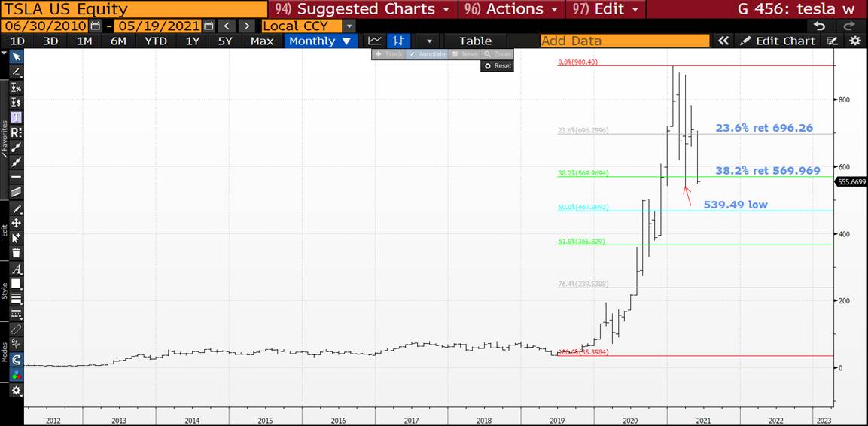Click the undo arrow
The image size is (868, 426).
click(819, 26)
